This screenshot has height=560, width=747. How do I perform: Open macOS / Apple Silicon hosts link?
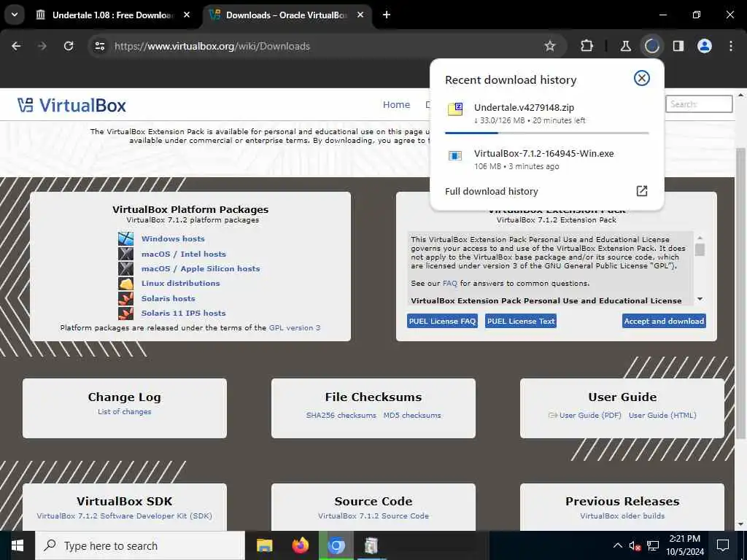pos(201,268)
